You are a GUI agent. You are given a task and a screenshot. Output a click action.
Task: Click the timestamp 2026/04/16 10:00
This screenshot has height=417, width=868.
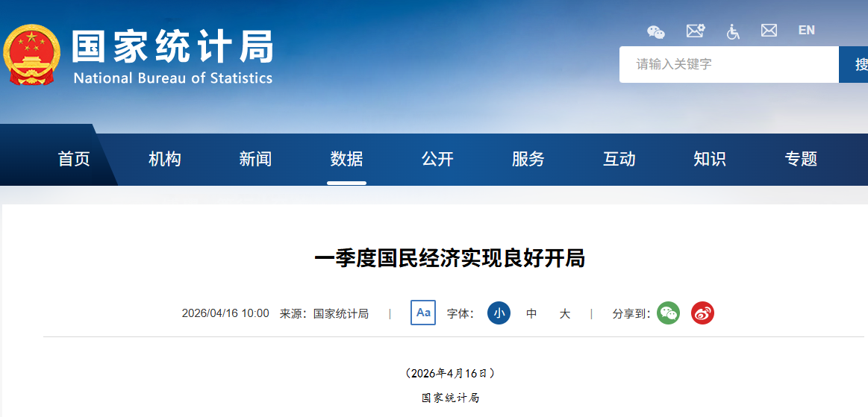225,313
